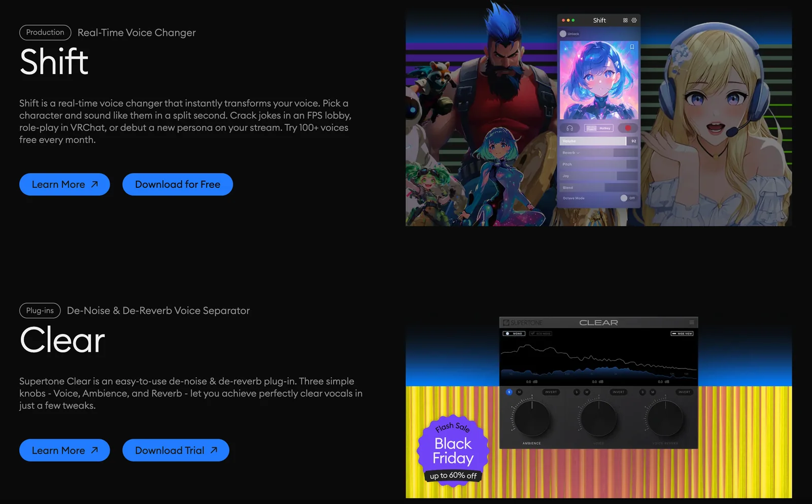Enable Mono mode in Clear
The width and height of the screenshot is (812, 504).
tap(514, 333)
